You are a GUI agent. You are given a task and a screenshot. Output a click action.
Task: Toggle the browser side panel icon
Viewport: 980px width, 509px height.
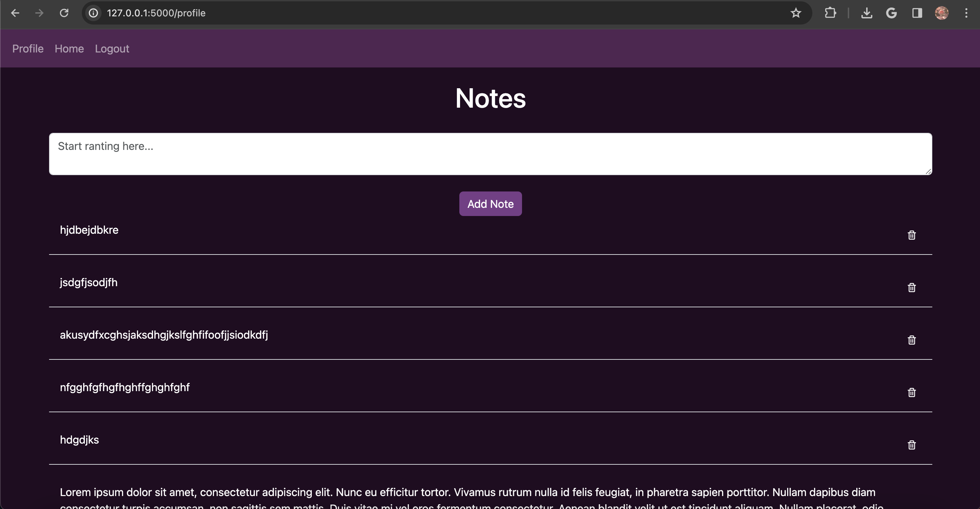917,13
